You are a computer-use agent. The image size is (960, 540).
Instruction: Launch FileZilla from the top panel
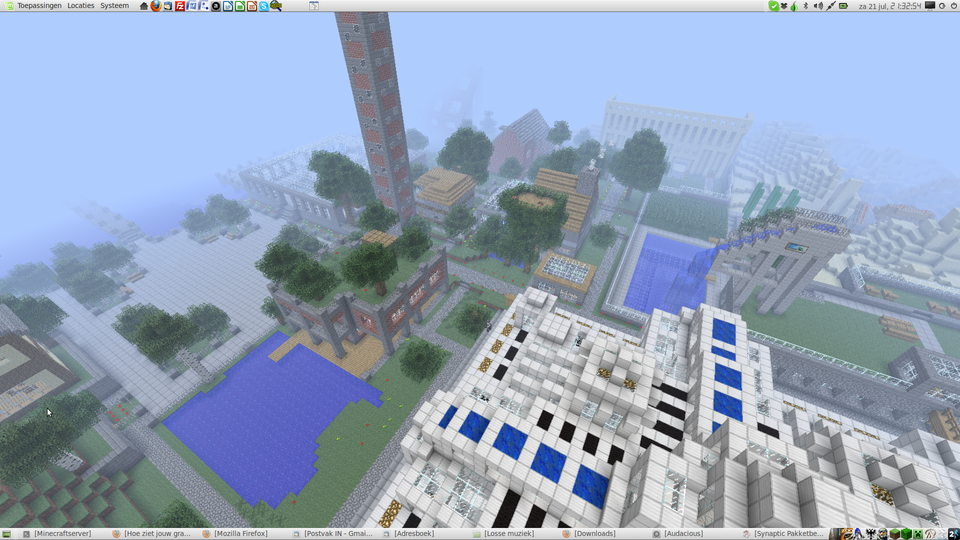(x=180, y=6)
